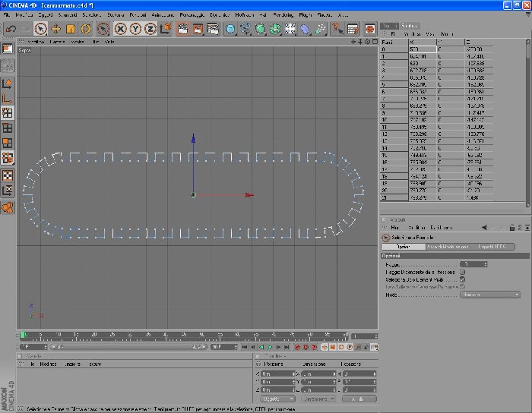Click the end frame 90 F field
The width and height of the screenshot is (532, 413).
tap(224, 347)
